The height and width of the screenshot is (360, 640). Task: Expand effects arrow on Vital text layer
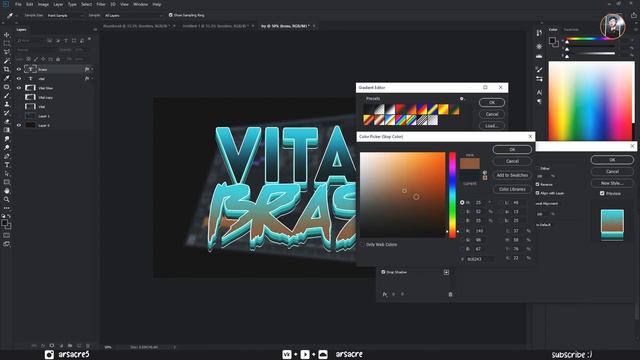coord(93,78)
